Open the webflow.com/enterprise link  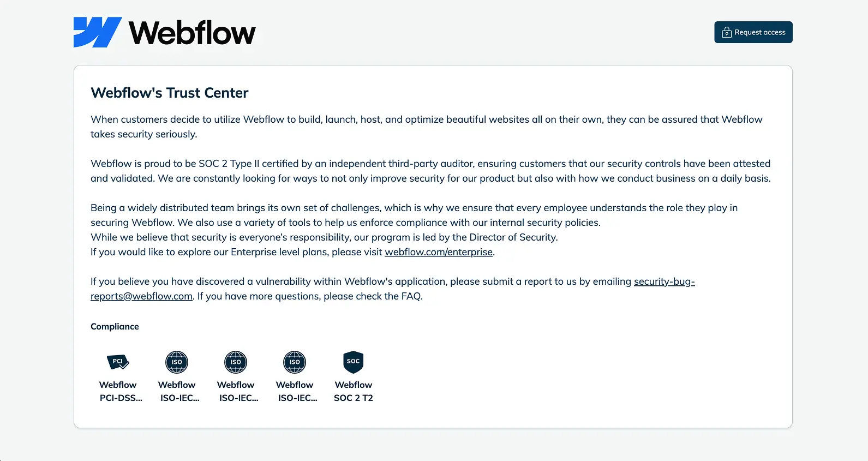[x=439, y=252]
